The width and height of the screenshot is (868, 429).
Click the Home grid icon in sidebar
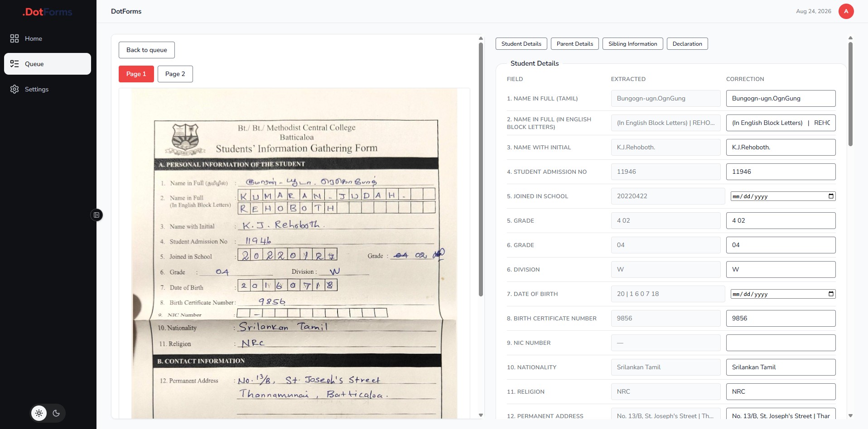14,38
